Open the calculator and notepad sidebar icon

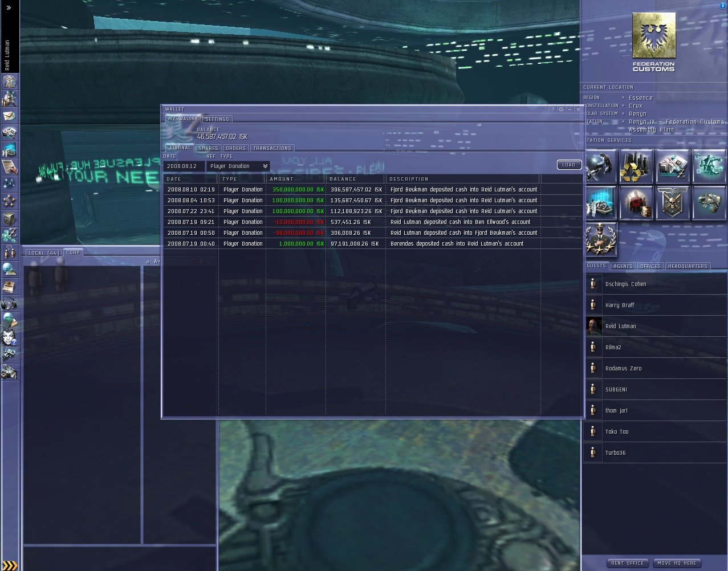coord(10,321)
